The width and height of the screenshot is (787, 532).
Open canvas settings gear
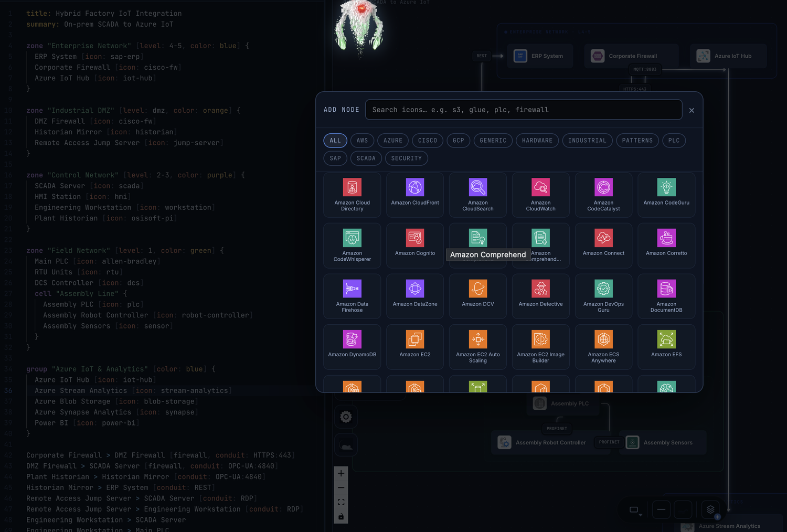(x=346, y=417)
